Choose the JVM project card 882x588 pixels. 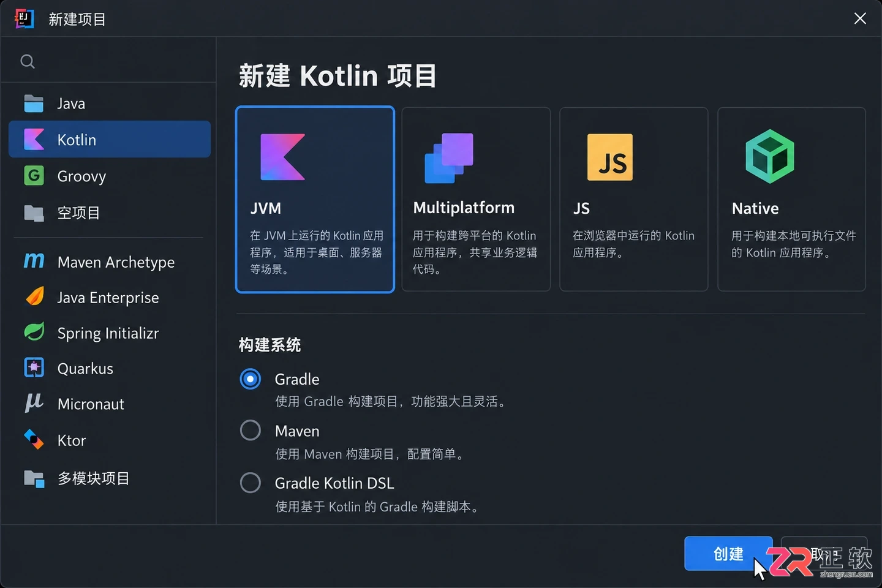[315, 199]
